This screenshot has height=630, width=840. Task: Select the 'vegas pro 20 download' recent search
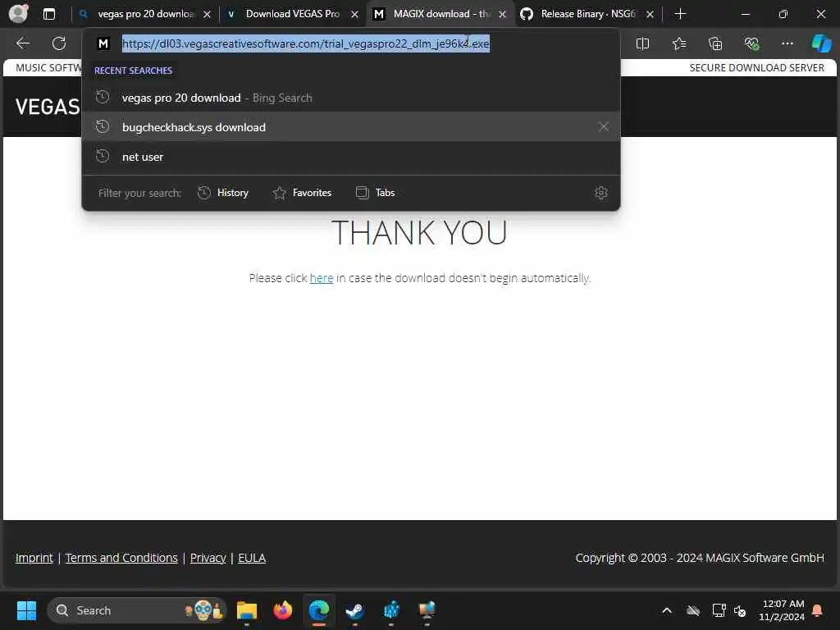pos(351,98)
